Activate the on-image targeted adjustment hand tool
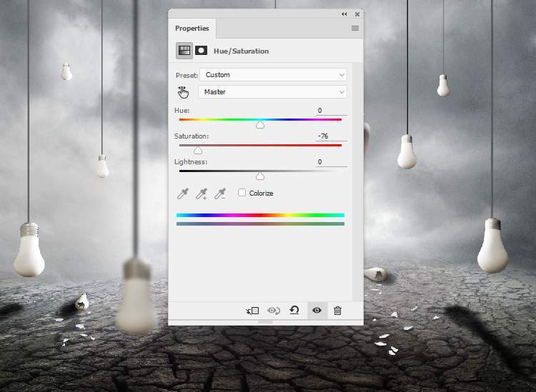 [183, 92]
